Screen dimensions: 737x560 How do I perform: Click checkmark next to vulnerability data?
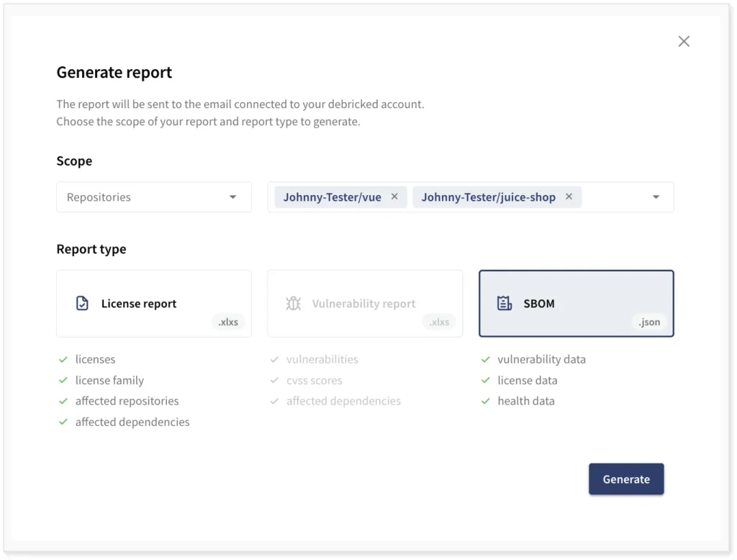(x=486, y=359)
